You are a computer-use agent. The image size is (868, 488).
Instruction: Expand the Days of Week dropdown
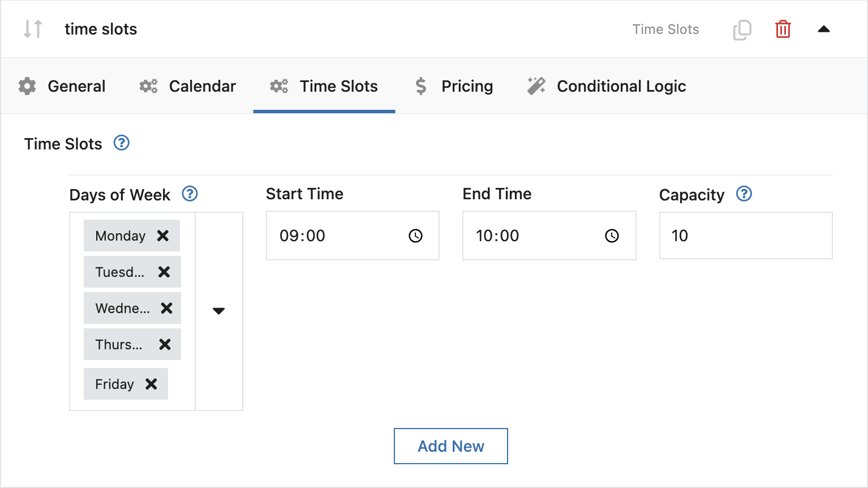(x=219, y=311)
